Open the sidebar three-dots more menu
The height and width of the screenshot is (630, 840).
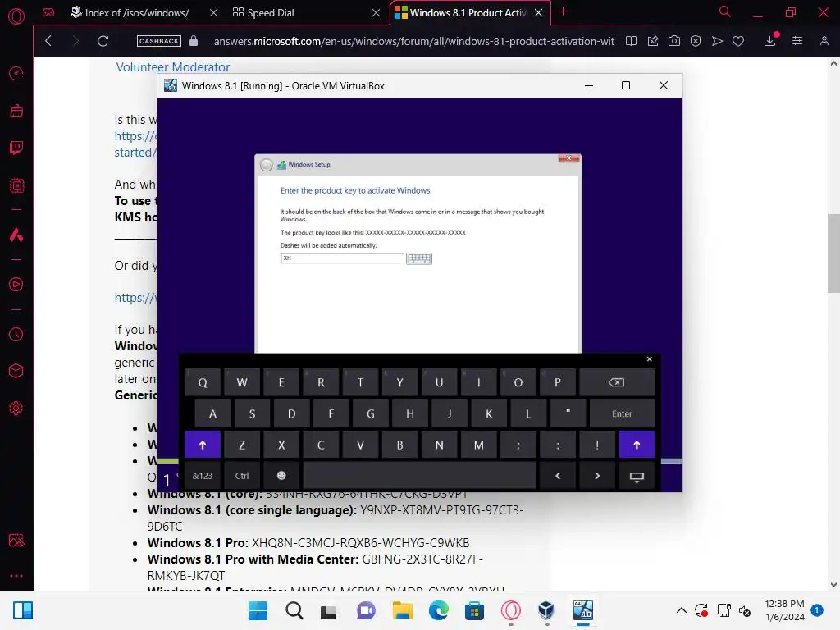[x=16, y=575]
